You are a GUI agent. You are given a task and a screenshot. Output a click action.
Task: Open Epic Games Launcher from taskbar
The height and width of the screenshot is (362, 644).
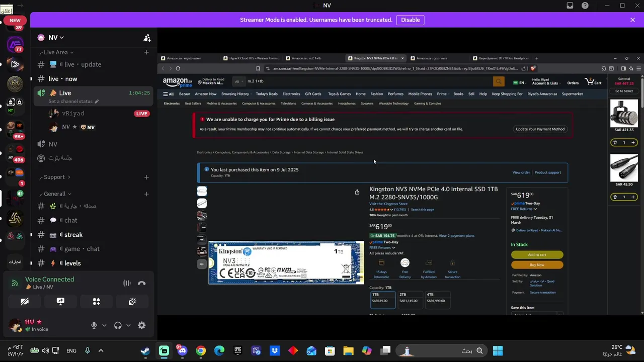tap(237, 351)
